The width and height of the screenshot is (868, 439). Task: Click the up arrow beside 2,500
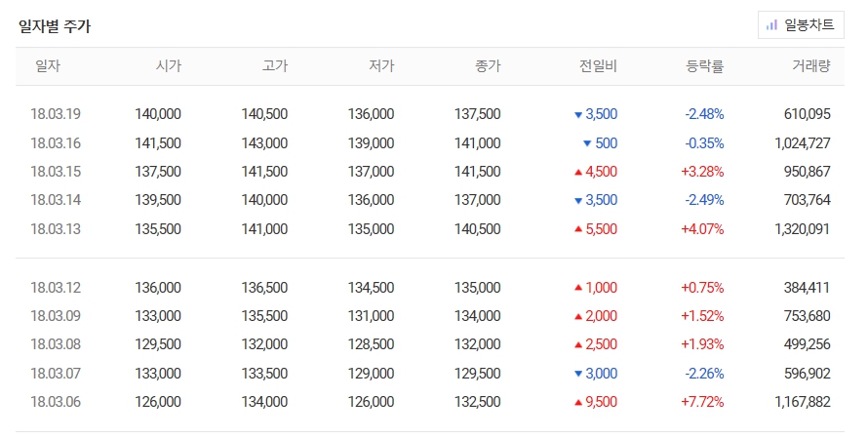point(578,345)
